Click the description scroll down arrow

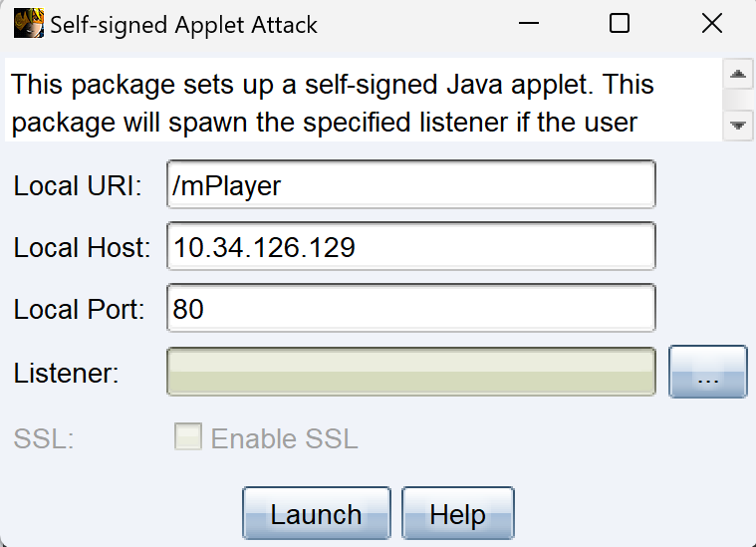coord(738,126)
